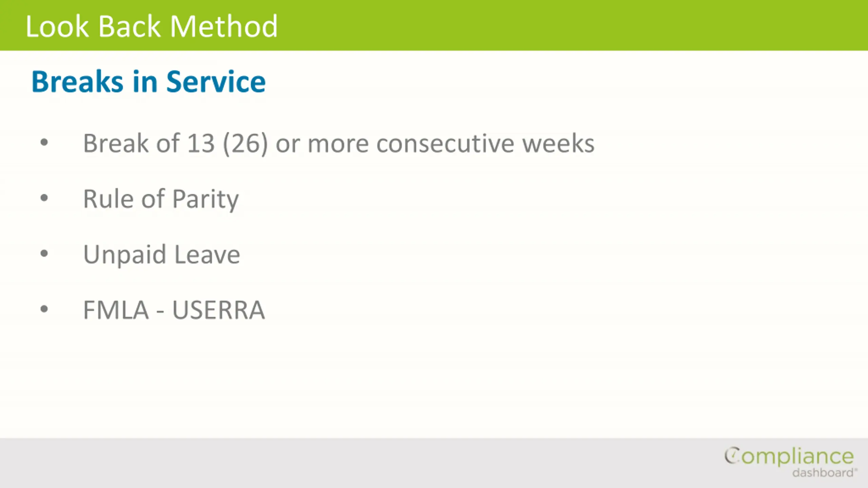868x488 pixels.
Task: Click the number 13 in the first bullet
Action: 201,143
